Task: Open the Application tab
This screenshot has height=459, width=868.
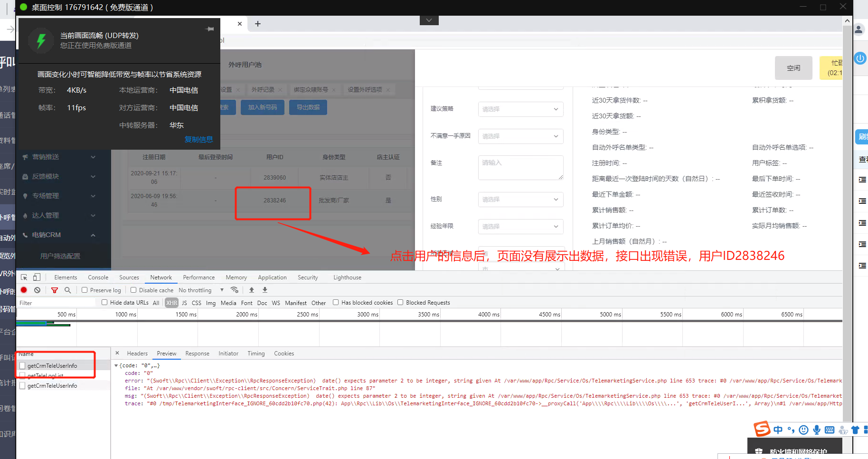Action: click(272, 277)
